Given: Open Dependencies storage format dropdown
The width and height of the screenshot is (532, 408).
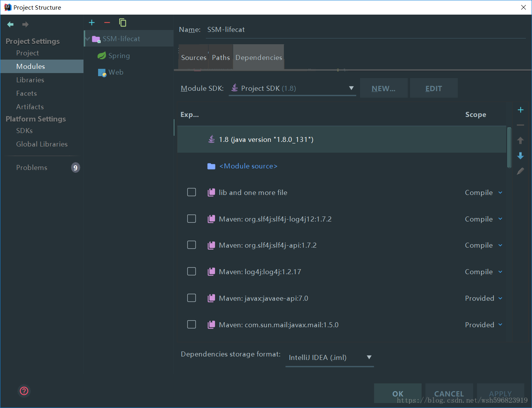Looking at the screenshot, I should point(330,358).
